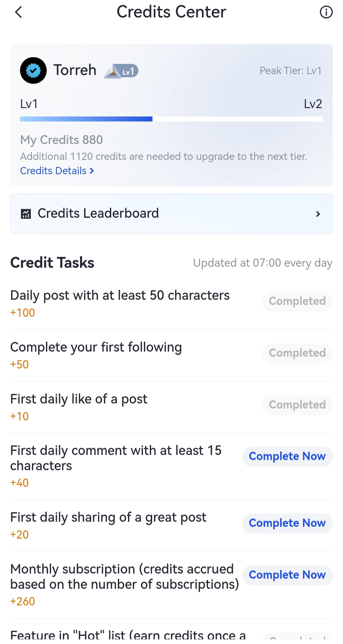Viewport: 343px width, 644px height.
Task: Tap the Peak Tier: Lv1 label
Action: coord(291,71)
